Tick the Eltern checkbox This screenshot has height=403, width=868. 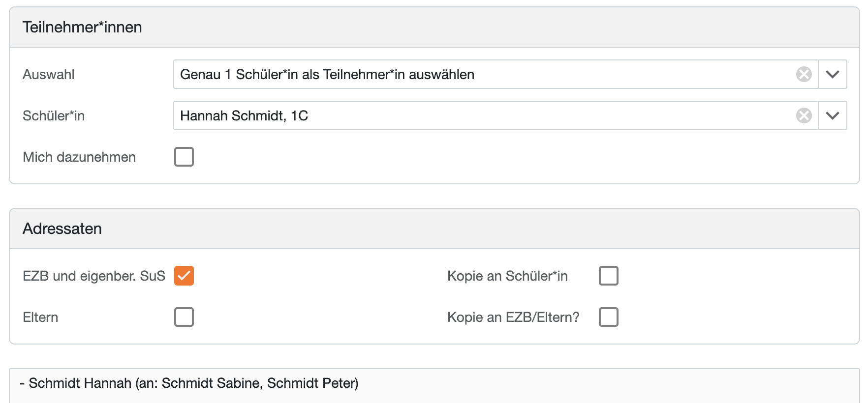pyautogui.click(x=184, y=317)
